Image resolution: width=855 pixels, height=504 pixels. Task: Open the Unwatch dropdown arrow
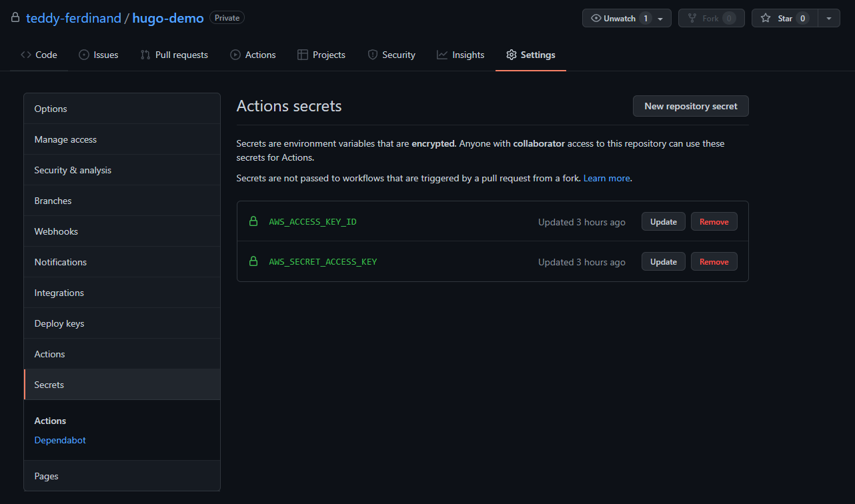click(660, 19)
